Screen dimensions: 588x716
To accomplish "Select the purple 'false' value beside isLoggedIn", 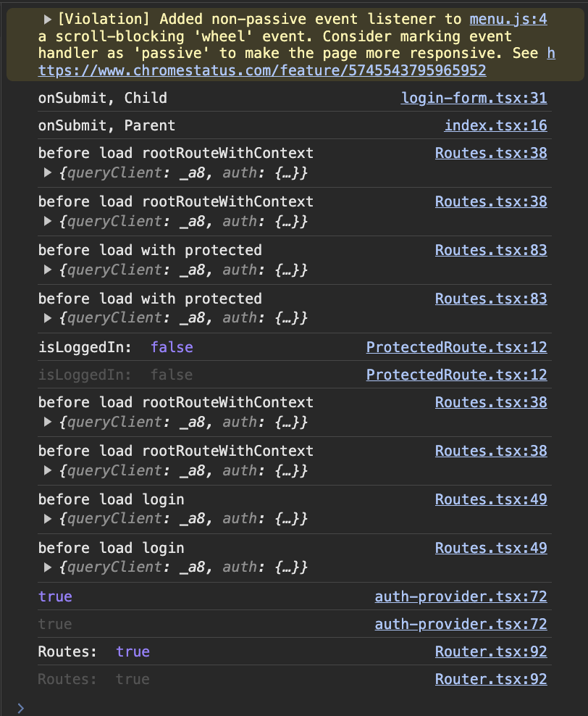I will click(x=172, y=347).
